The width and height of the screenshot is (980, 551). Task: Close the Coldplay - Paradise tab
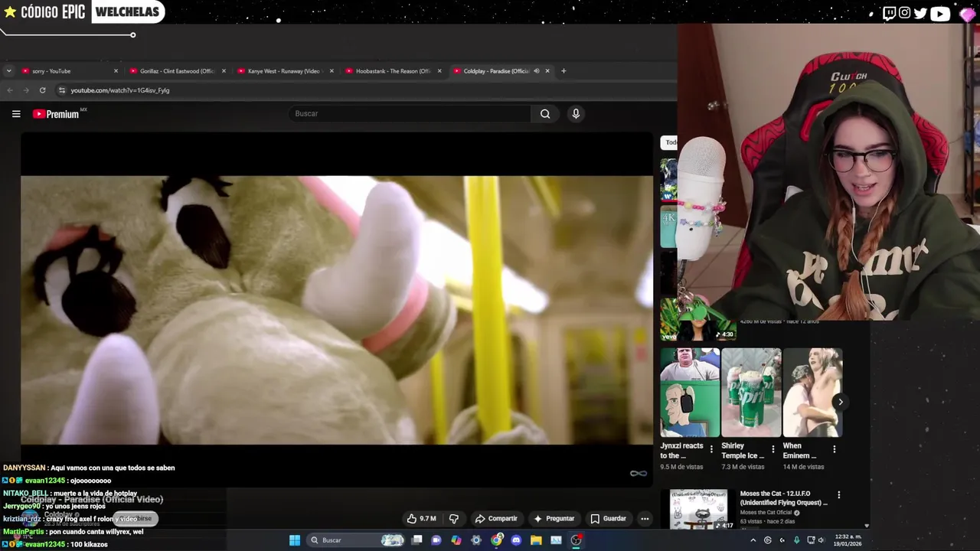547,71
